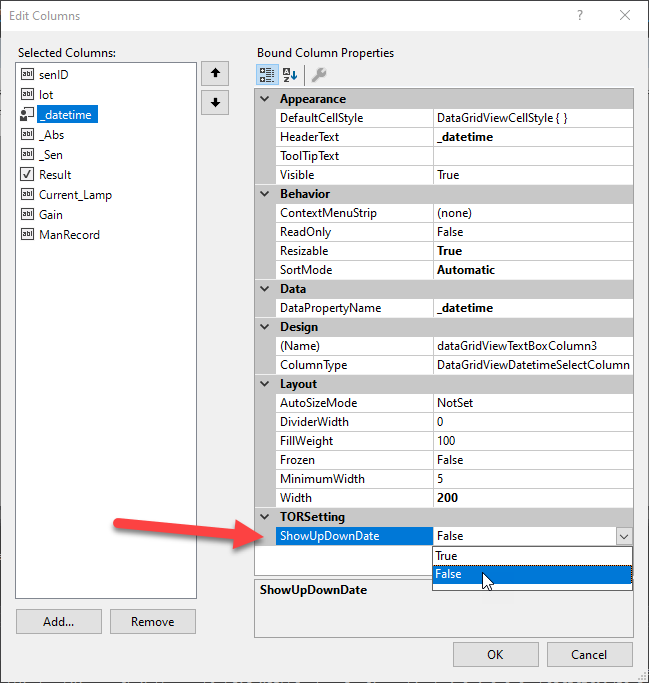
Task: Select the DefaultCellStyle property row
Action: coord(454,118)
